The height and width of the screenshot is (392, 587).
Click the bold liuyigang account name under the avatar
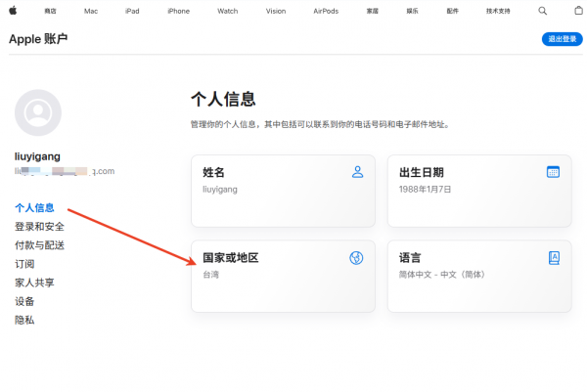[x=37, y=156]
